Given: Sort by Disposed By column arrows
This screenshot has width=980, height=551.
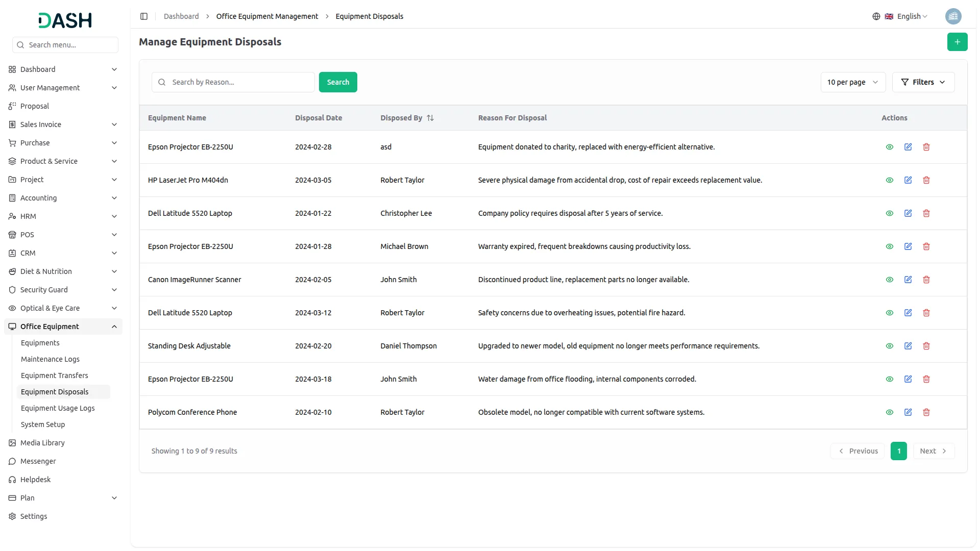Looking at the screenshot, I should pyautogui.click(x=430, y=118).
